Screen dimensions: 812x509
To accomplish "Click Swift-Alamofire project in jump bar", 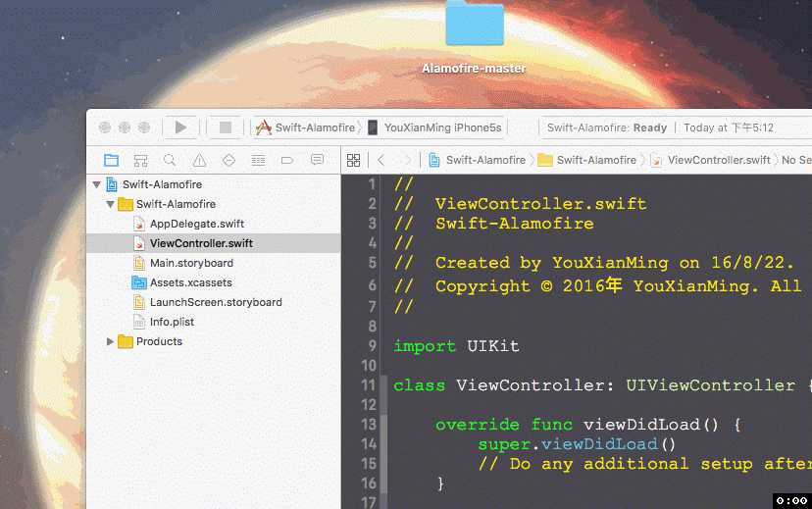I will (477, 160).
